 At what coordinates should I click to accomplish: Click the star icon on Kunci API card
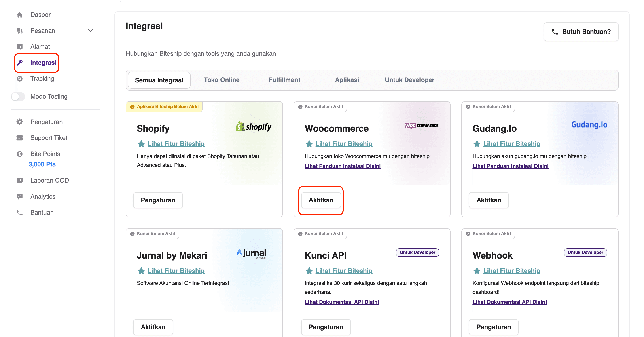click(x=309, y=271)
